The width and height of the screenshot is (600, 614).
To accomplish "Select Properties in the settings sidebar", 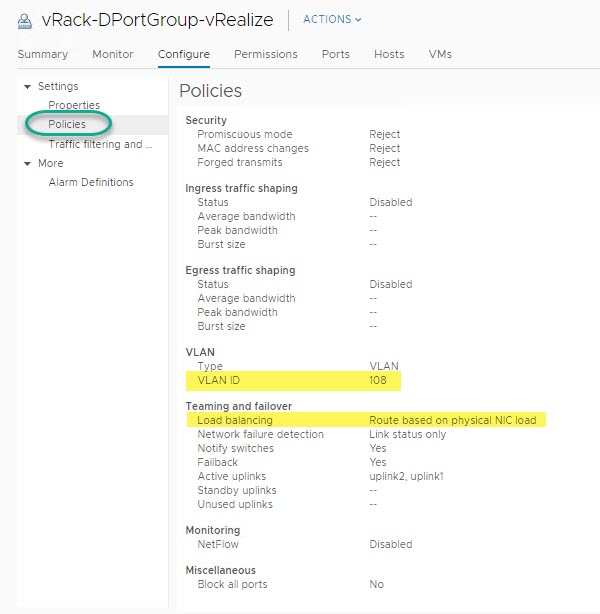I will tap(74, 106).
